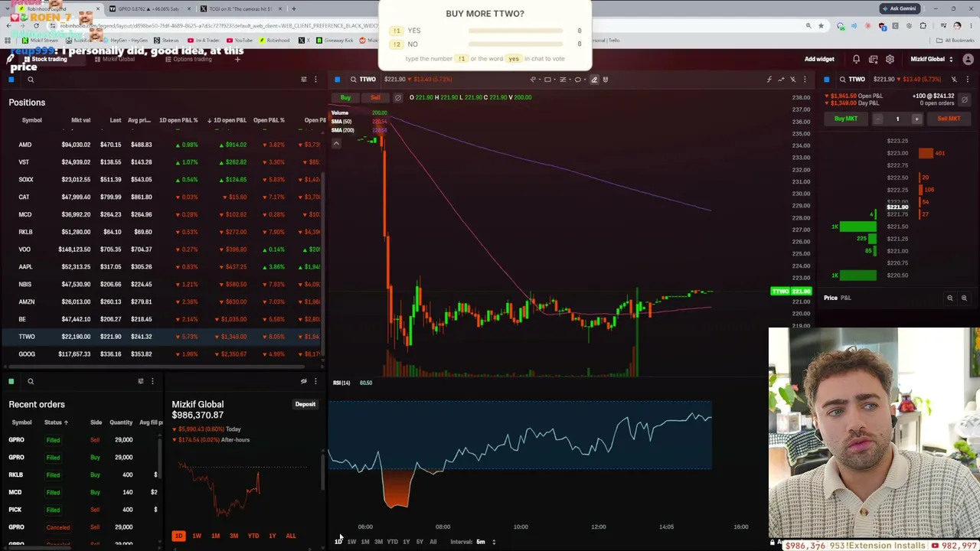
Task: Open the layout grid icon
Action: coord(873,60)
